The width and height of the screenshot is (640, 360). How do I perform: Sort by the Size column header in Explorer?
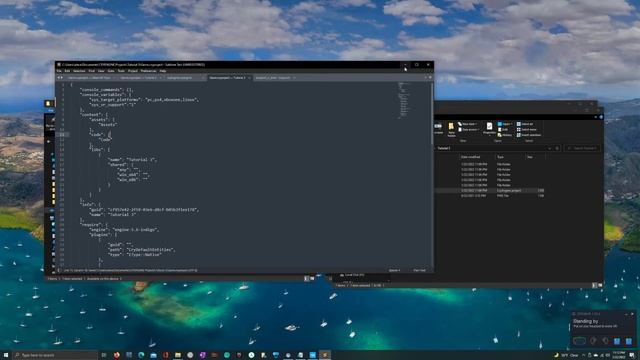click(530, 157)
